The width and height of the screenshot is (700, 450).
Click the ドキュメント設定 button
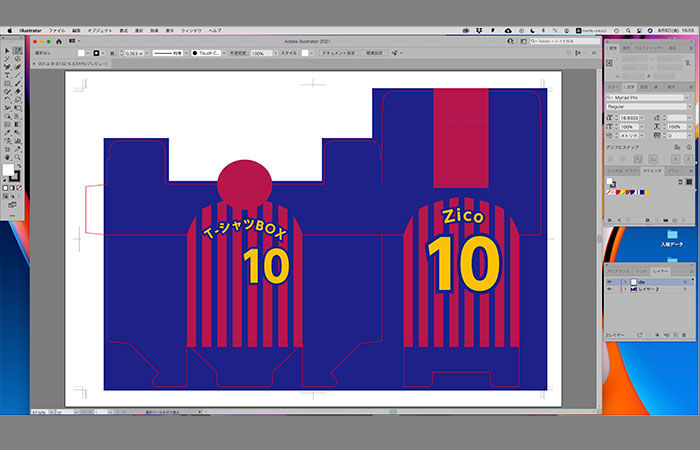pos(338,52)
